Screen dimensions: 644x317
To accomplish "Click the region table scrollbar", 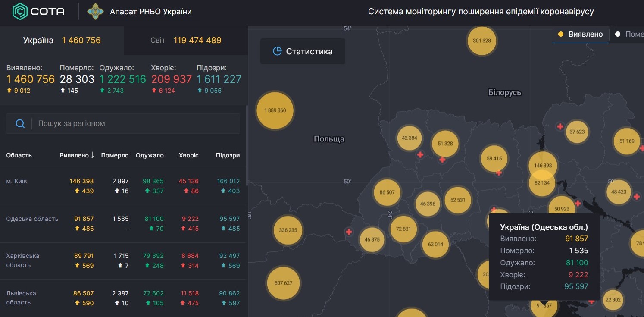I will point(247,145).
